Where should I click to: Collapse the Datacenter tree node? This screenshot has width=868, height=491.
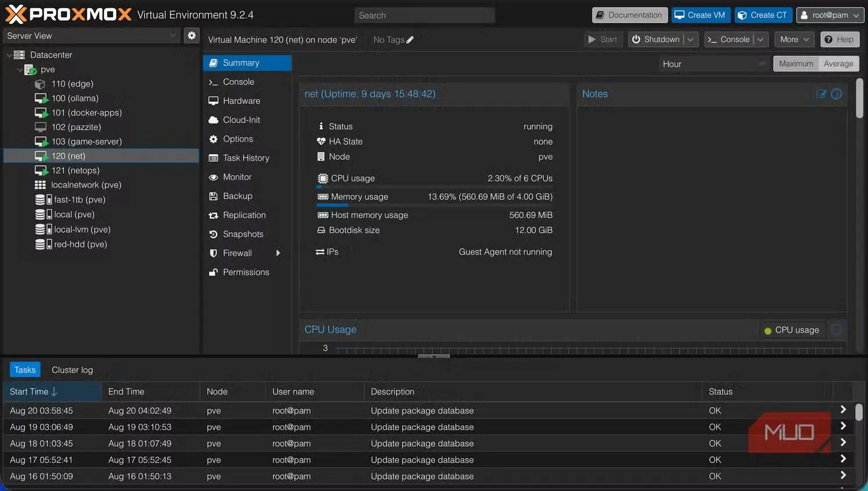(9, 55)
